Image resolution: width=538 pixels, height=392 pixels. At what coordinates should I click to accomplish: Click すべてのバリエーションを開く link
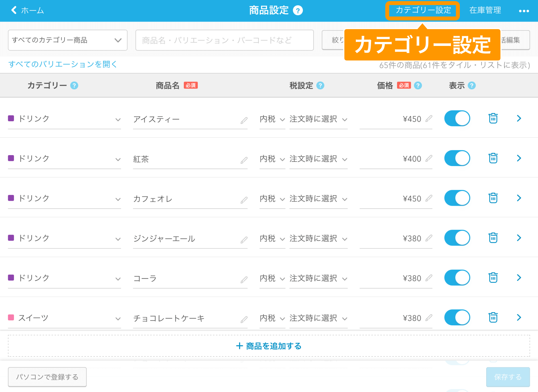pyautogui.click(x=62, y=64)
